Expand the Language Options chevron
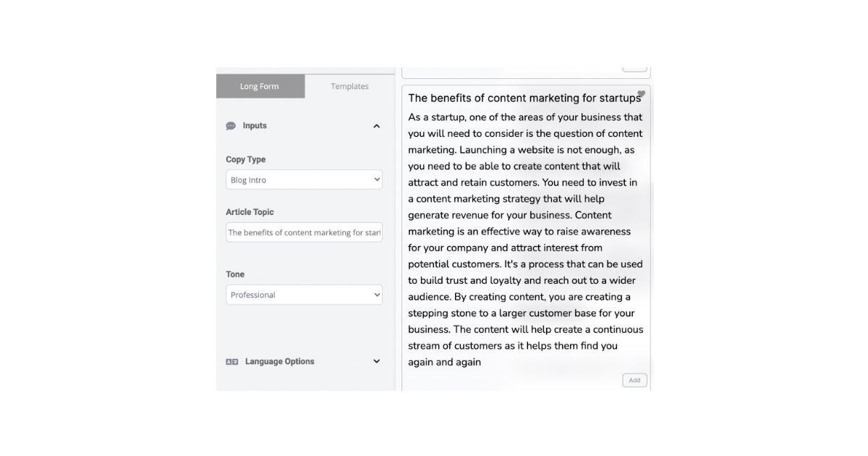Image resolution: width=868 pixels, height=456 pixels. [376, 361]
